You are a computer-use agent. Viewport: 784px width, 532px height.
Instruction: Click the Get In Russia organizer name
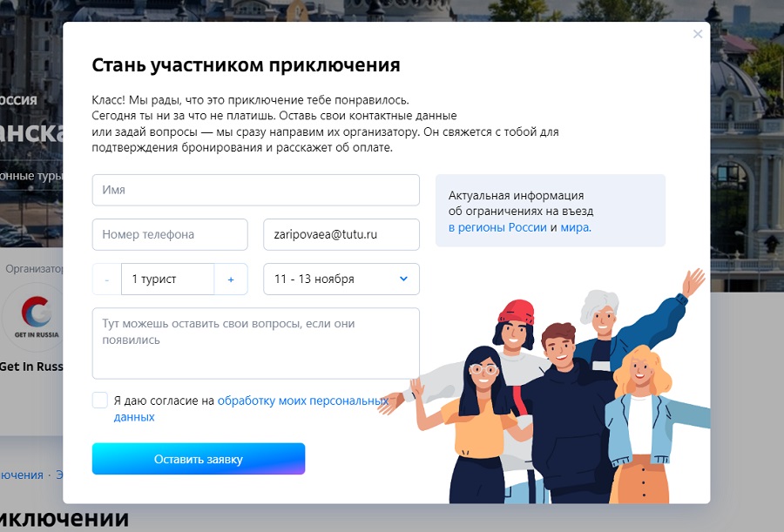coord(31,367)
